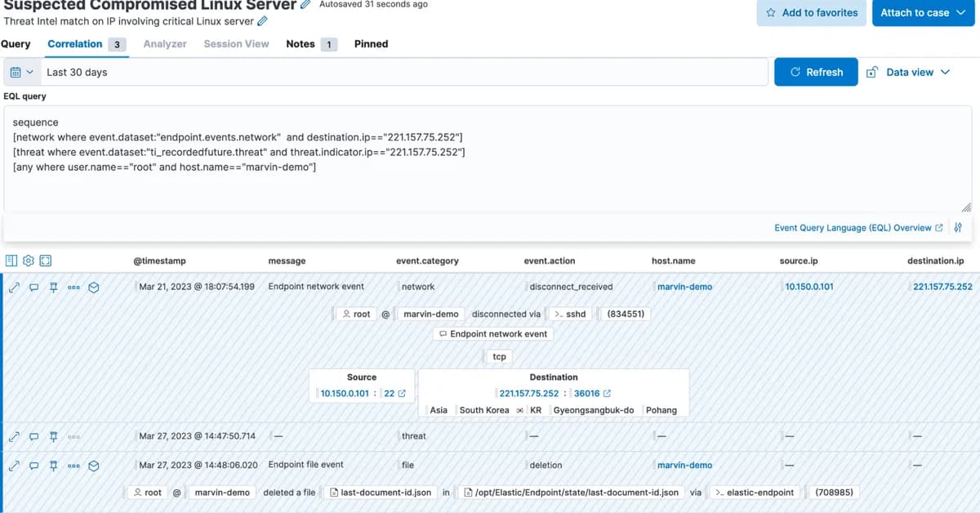
Task: Open more actions for Endpoint file event
Action: pyautogui.click(x=73, y=466)
